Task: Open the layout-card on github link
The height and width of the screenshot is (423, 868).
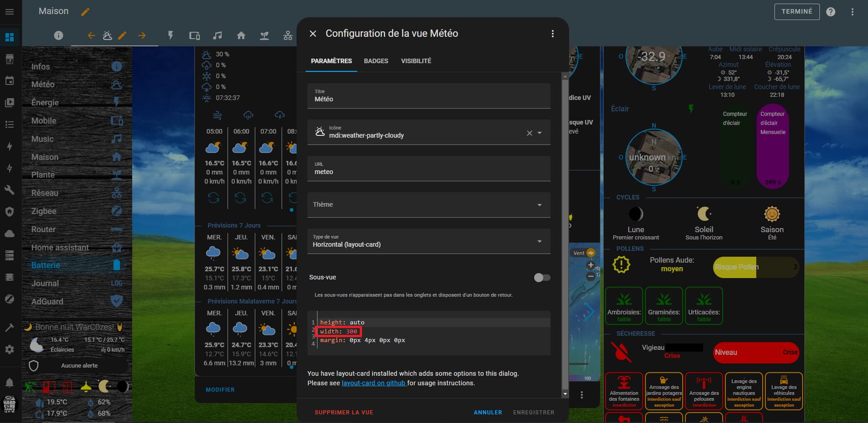Action: tap(373, 383)
